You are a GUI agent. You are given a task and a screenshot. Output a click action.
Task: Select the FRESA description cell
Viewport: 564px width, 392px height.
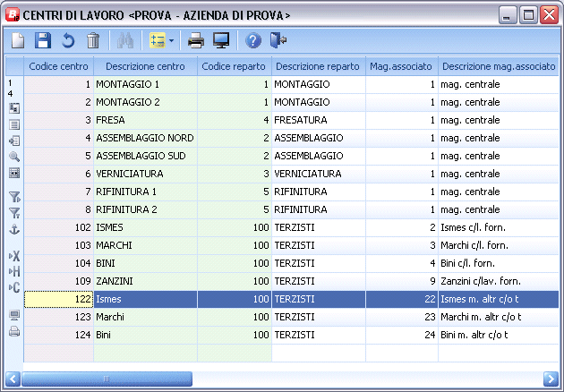(145, 120)
